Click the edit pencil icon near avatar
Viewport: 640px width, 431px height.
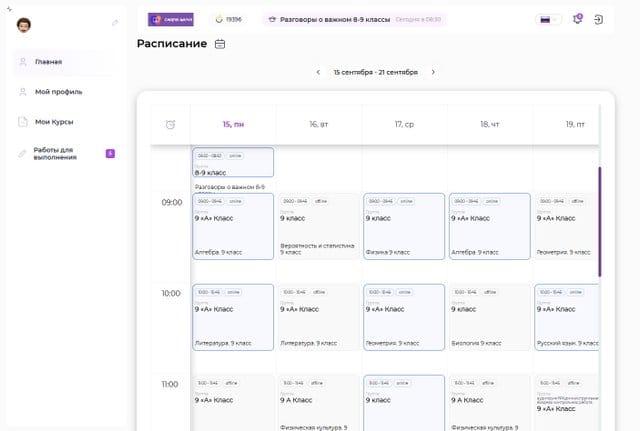tap(115, 23)
